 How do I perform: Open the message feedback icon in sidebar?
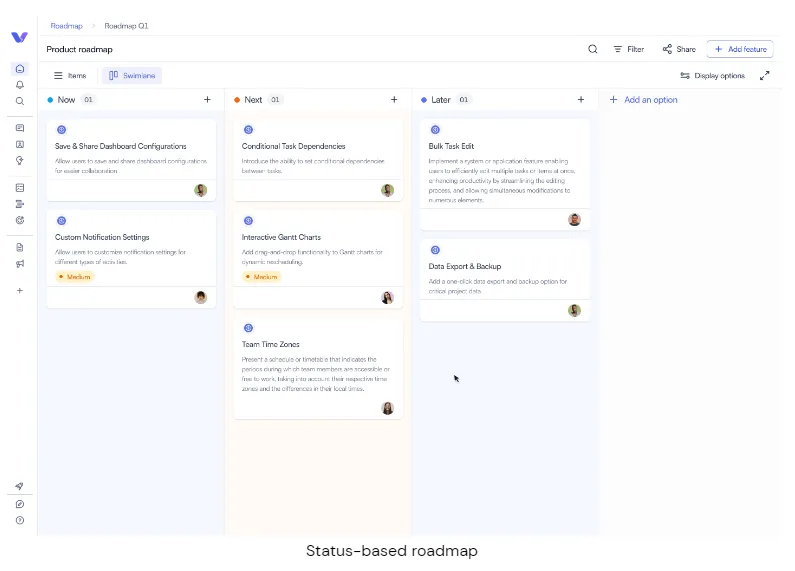click(20, 128)
